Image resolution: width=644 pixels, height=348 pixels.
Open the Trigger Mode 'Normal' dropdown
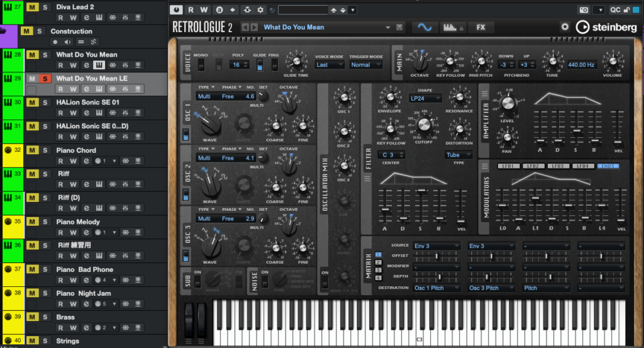[x=365, y=65]
